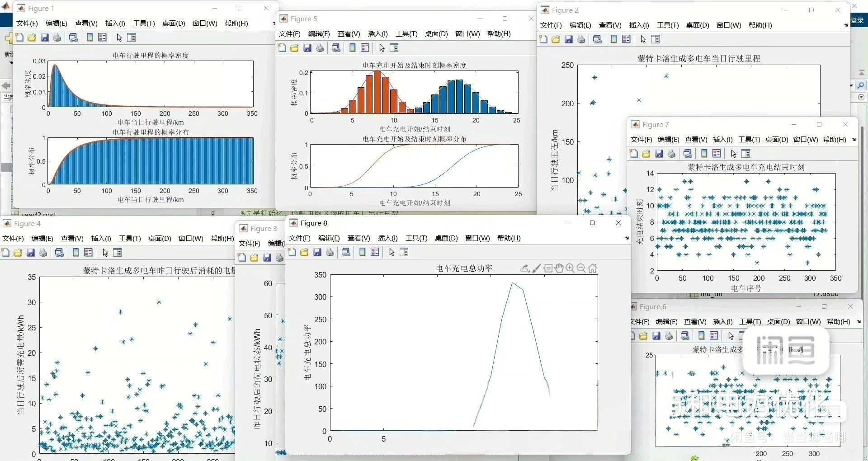Viewport: 868px width, 461px height.
Task: Print Figure 8 with the printer icon
Action: (330, 252)
